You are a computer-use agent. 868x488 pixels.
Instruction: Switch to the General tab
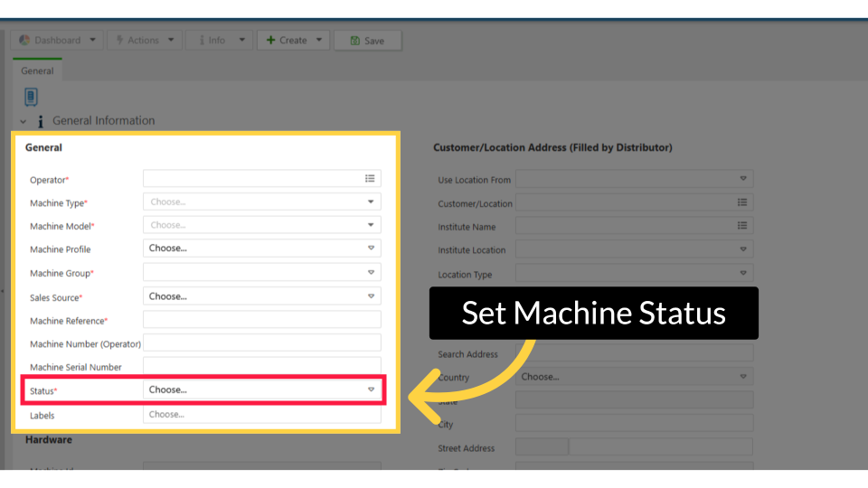point(37,70)
